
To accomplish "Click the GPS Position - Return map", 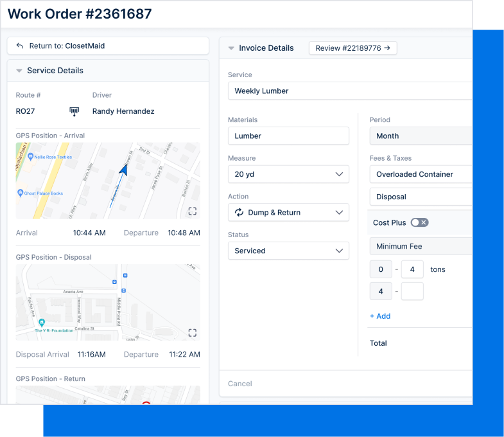I will tap(108, 395).
